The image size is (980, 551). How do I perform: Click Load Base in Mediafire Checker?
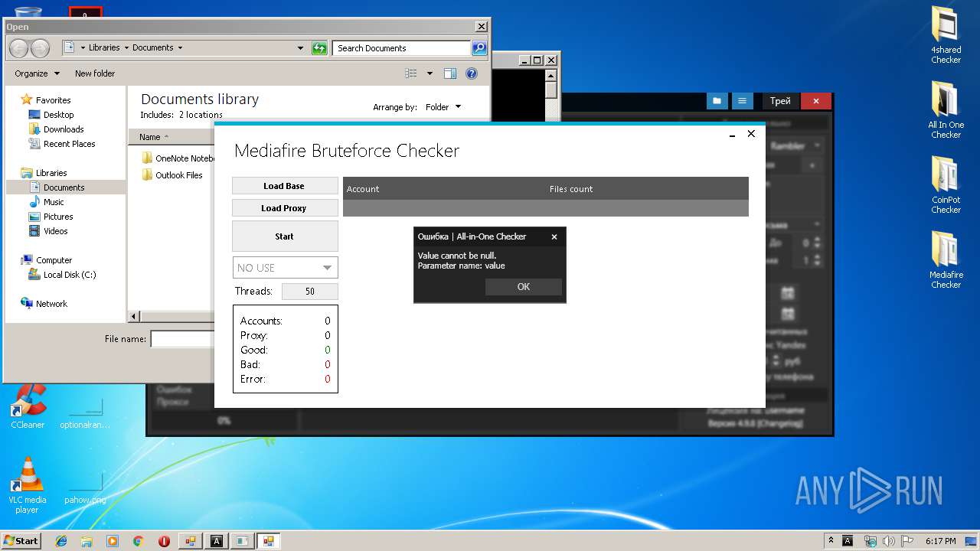tap(284, 186)
